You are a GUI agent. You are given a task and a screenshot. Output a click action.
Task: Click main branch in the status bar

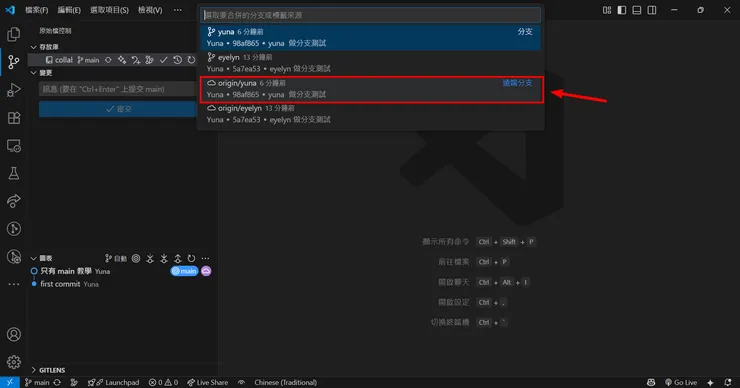click(37, 382)
